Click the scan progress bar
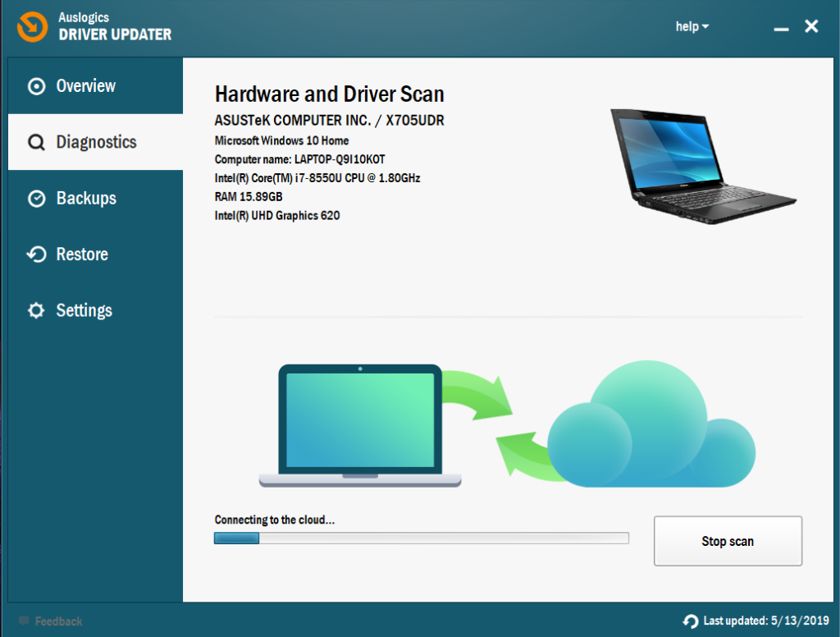840x637 pixels. pos(421,538)
